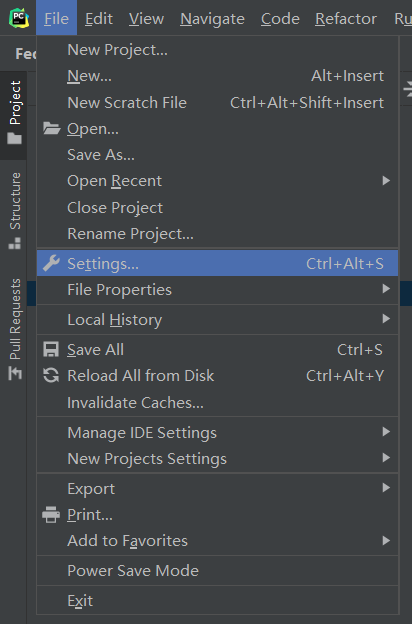This screenshot has height=624, width=412.
Task: Expand the Open Recent submenu
Action: (x=218, y=181)
